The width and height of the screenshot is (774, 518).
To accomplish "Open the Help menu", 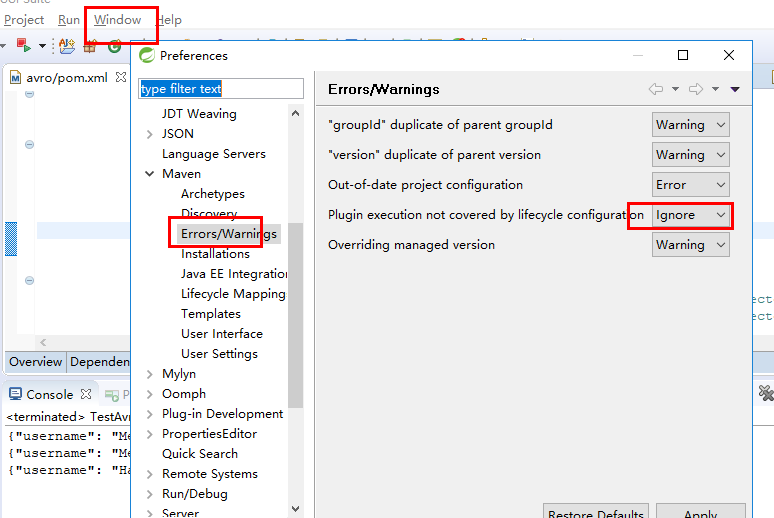I will click(x=169, y=20).
